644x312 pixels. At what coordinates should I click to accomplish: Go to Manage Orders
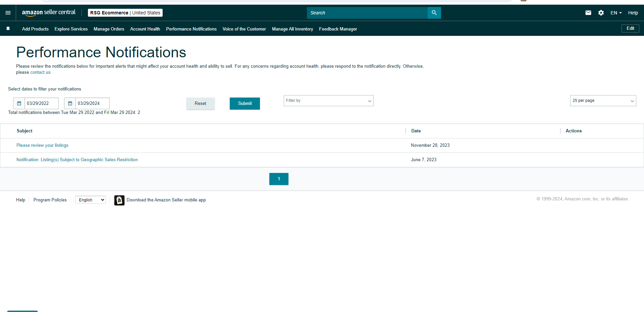(x=109, y=29)
